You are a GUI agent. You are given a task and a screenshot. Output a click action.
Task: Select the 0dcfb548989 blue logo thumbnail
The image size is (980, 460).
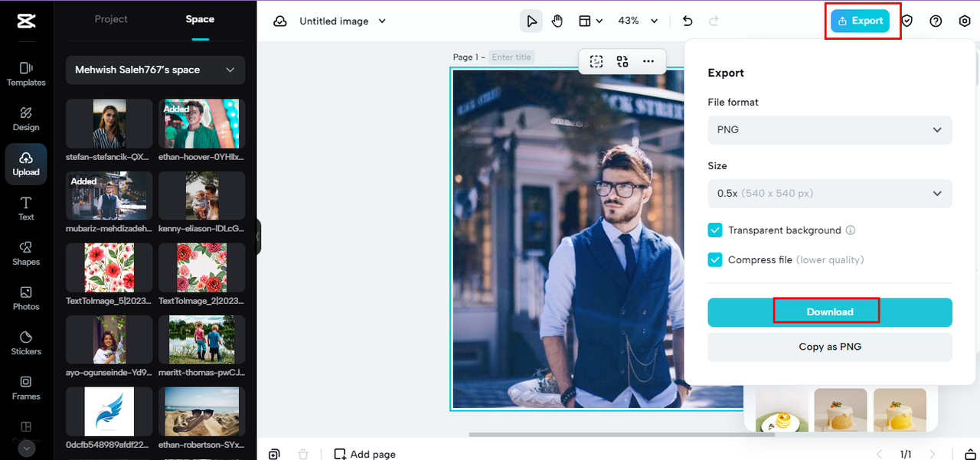(x=109, y=412)
